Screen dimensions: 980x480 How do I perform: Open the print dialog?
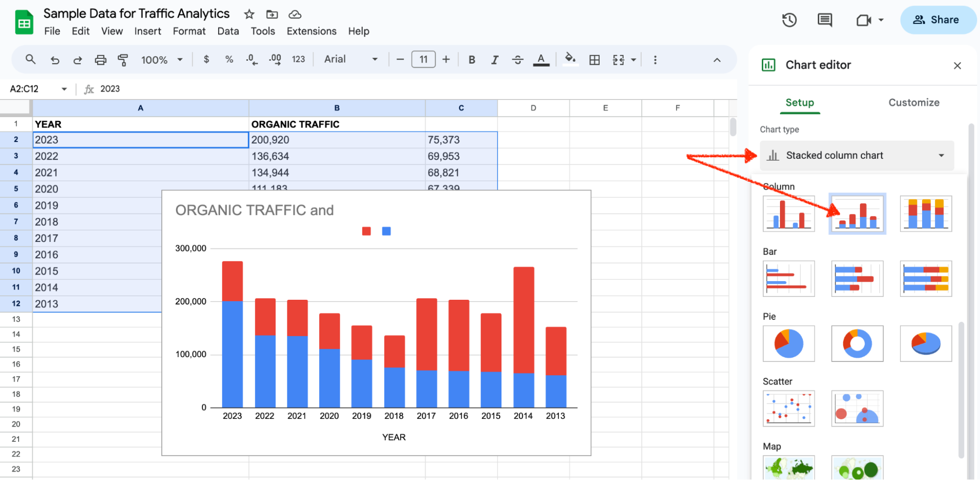[x=101, y=59]
